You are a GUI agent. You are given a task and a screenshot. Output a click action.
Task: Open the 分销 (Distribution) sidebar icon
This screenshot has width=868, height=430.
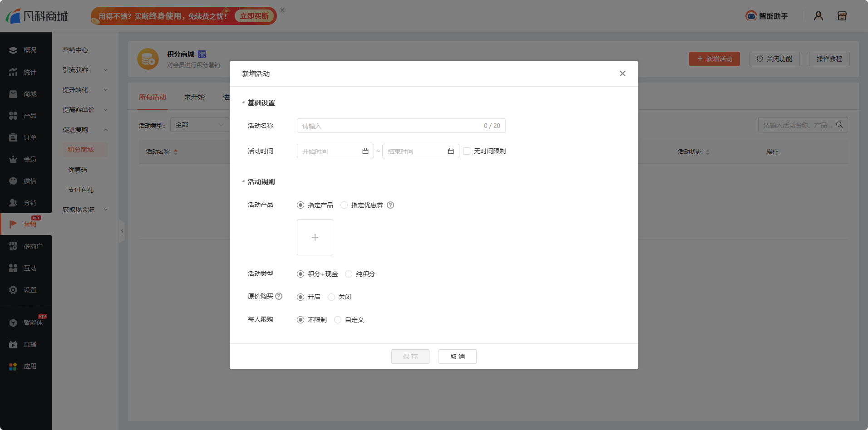click(x=26, y=202)
